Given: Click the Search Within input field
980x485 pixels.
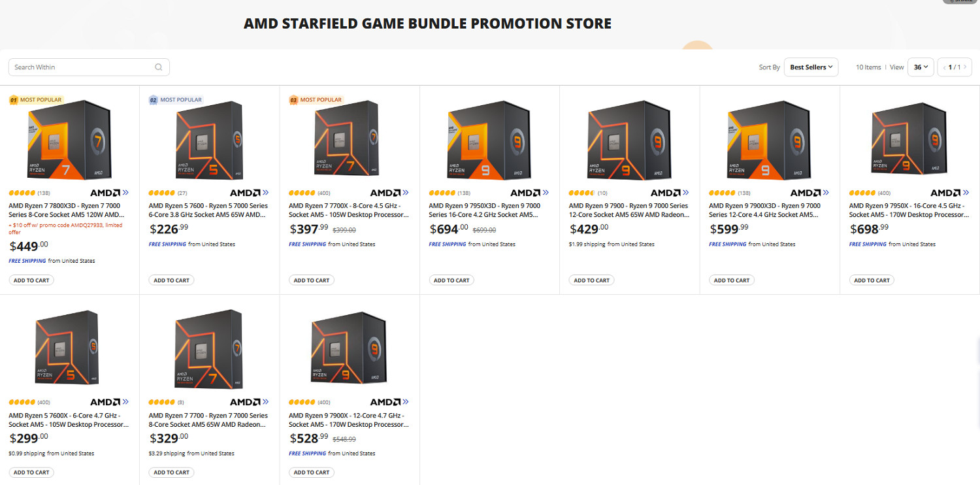Looking at the screenshot, I should [82, 67].
